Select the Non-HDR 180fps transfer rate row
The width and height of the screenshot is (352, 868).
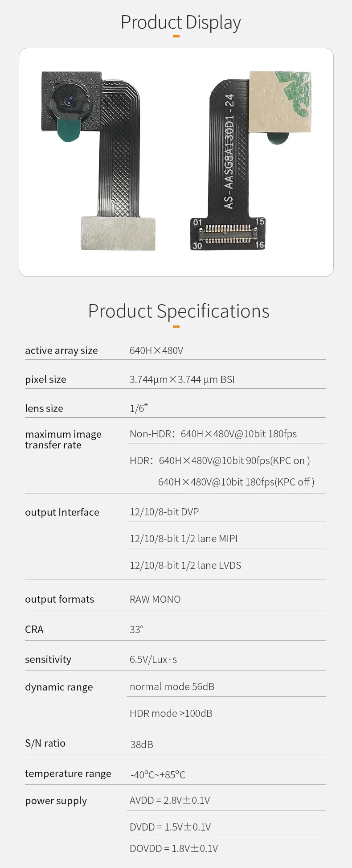213,434
